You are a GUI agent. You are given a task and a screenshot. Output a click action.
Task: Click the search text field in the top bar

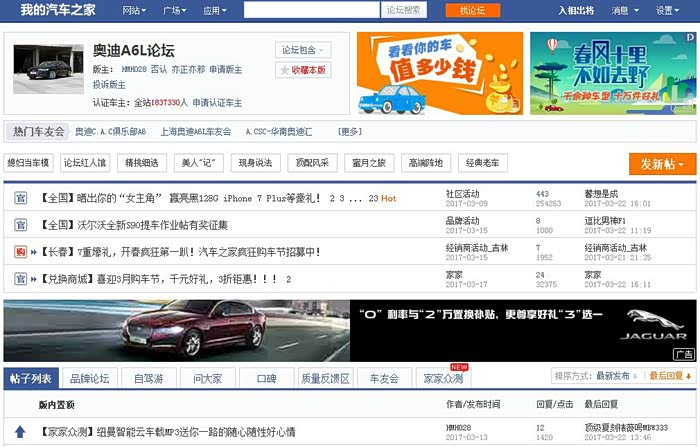pyautogui.click(x=311, y=10)
